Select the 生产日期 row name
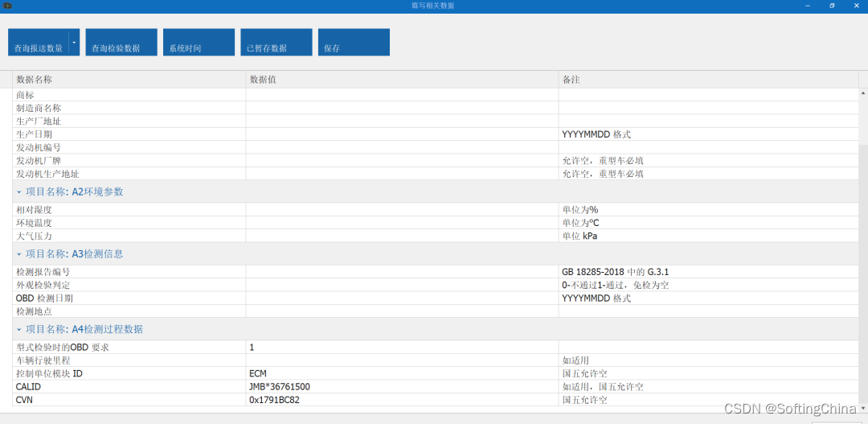 coord(35,134)
